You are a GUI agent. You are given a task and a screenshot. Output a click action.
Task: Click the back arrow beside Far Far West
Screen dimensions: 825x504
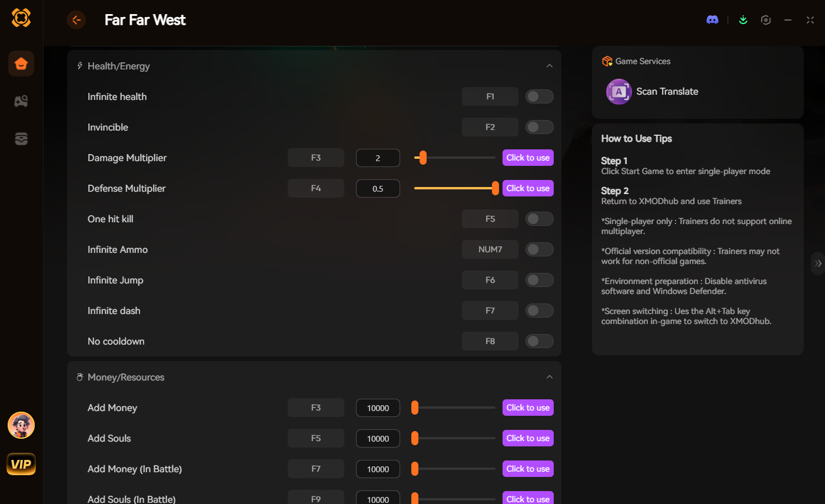point(76,20)
